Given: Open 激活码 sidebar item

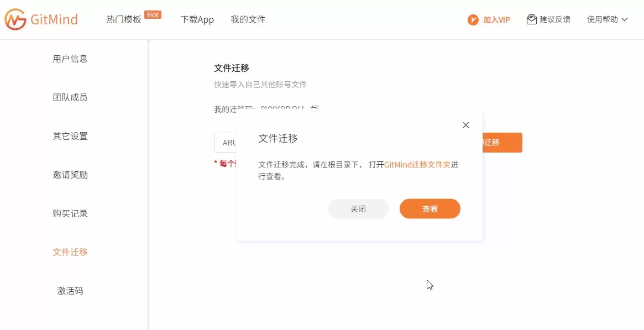Looking at the screenshot, I should [x=70, y=291].
